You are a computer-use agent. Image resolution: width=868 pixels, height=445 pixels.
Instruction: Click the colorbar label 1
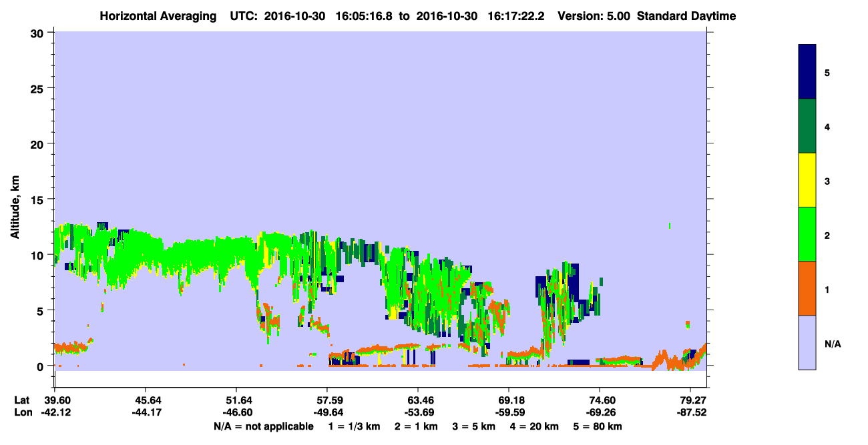point(827,290)
